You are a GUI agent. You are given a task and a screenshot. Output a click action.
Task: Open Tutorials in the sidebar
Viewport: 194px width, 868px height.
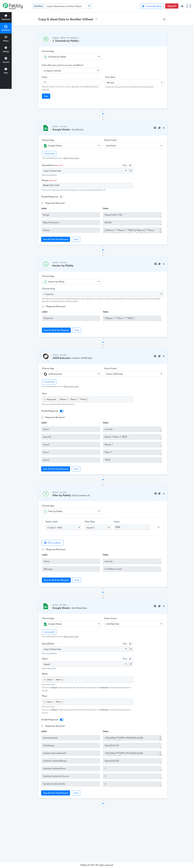pos(6,60)
